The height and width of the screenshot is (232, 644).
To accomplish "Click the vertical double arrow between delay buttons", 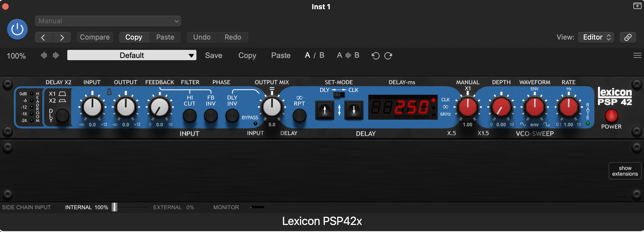I will pos(339,110).
